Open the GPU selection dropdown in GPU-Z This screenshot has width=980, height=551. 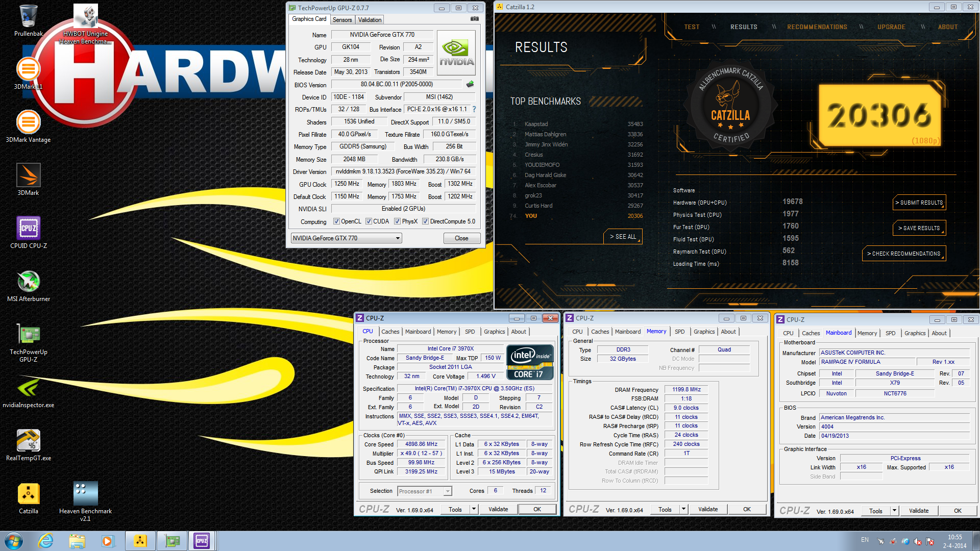point(347,238)
